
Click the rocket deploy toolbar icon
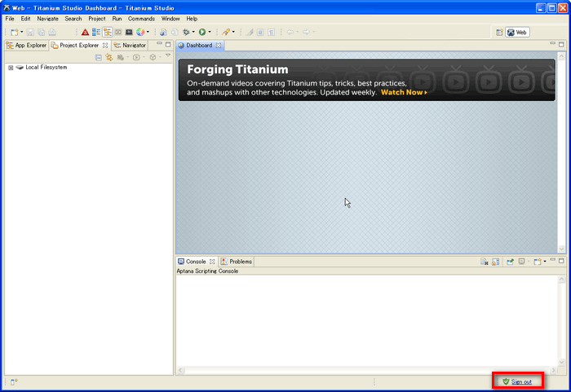(226, 32)
